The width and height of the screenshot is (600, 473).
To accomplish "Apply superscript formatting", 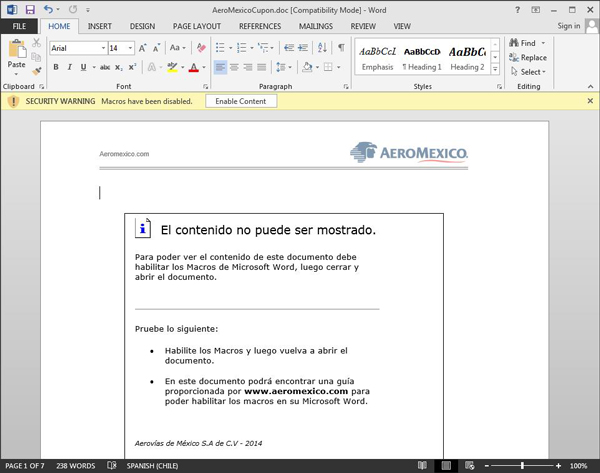I will click(132, 67).
